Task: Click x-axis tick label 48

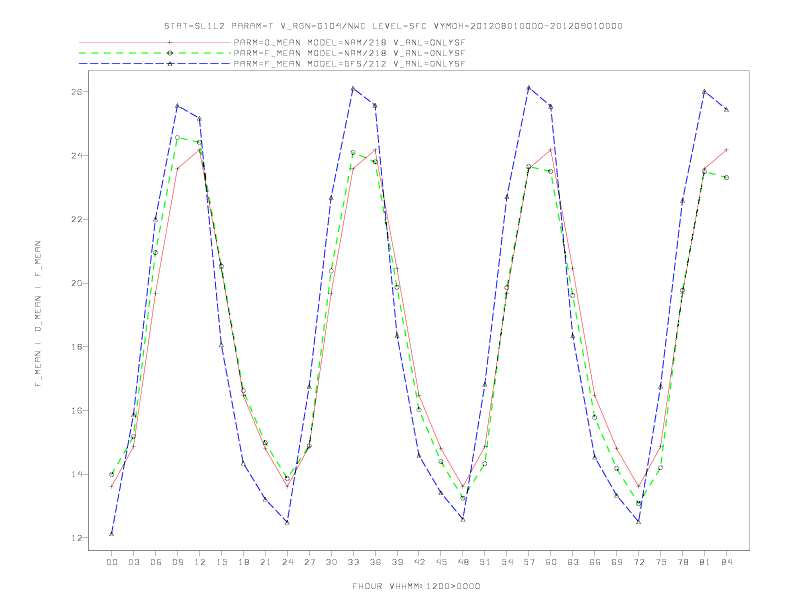Action: click(x=463, y=562)
